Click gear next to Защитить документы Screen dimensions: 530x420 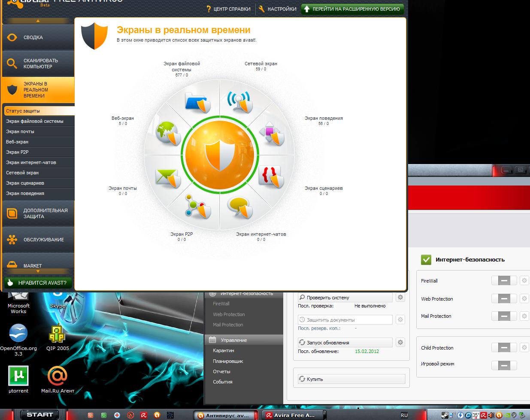click(x=400, y=320)
